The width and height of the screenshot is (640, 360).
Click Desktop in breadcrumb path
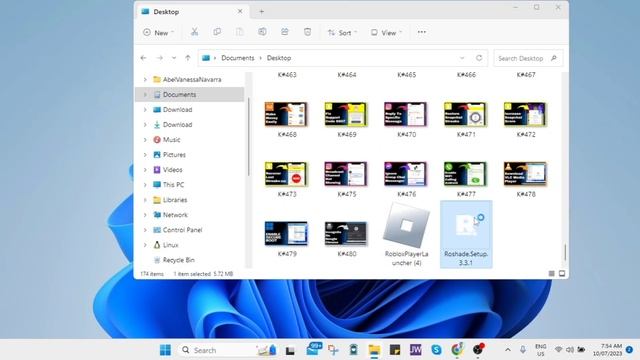[x=279, y=58]
